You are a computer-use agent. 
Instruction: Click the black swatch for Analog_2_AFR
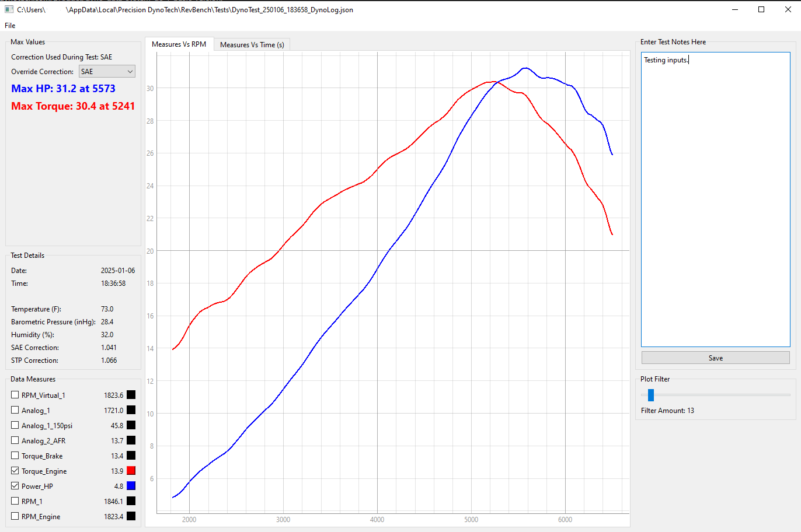click(x=131, y=440)
